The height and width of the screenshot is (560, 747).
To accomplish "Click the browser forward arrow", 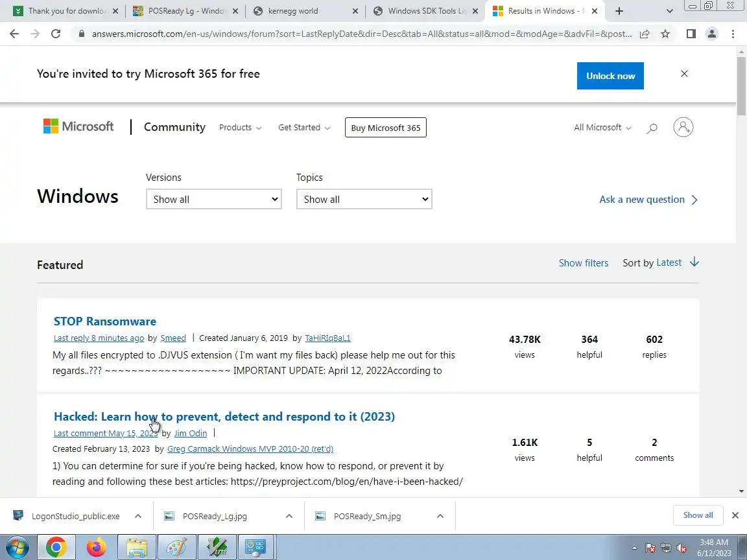I will [x=35, y=33].
